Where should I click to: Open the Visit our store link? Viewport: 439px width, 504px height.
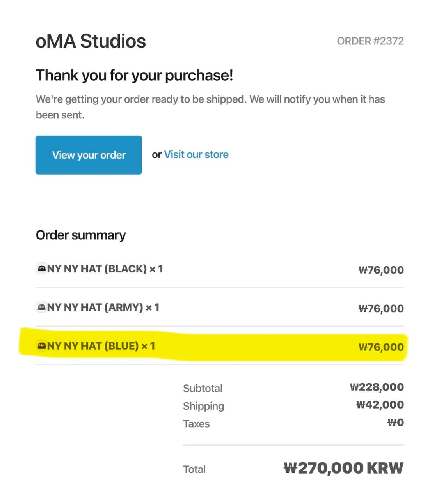pyautogui.click(x=196, y=154)
